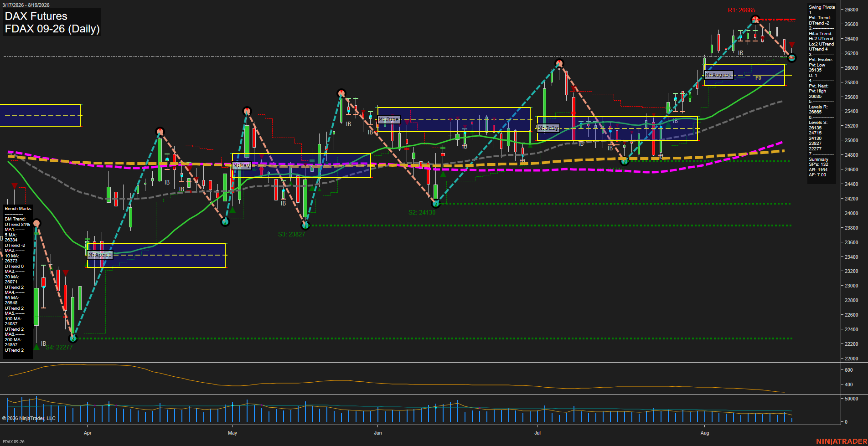This screenshot has height=446, width=868.
Task: Click the BM Trend UTrend 81% value
Action: (17, 225)
